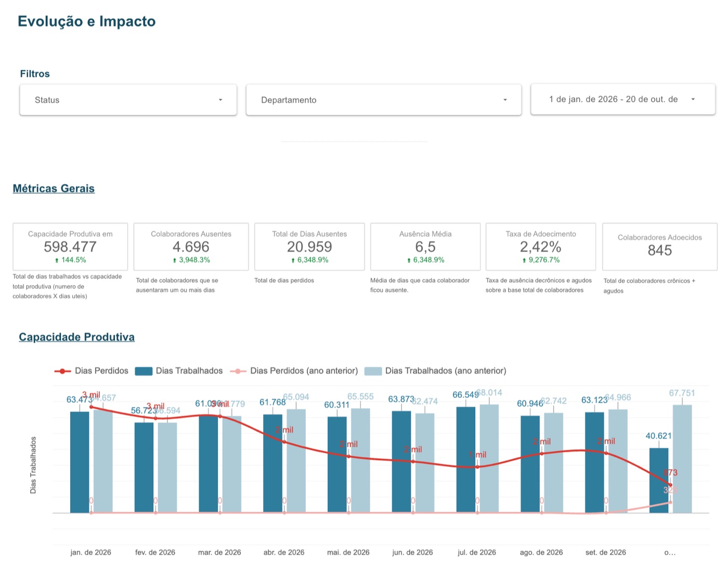Viewport: 728px width, 571px height.
Task: Select the Total de Dias Ausentes scorecard
Action: coord(309,247)
